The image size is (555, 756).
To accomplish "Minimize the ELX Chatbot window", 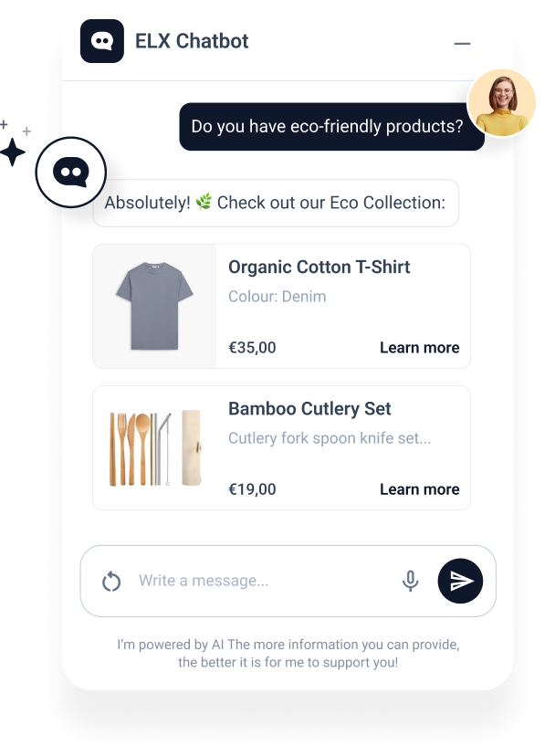I will click(462, 43).
